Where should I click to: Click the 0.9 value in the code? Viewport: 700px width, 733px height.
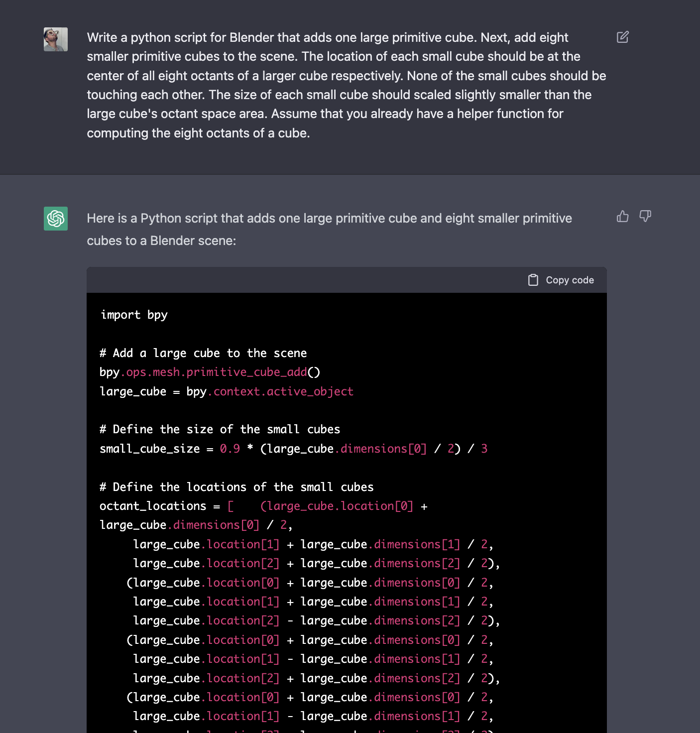(230, 449)
